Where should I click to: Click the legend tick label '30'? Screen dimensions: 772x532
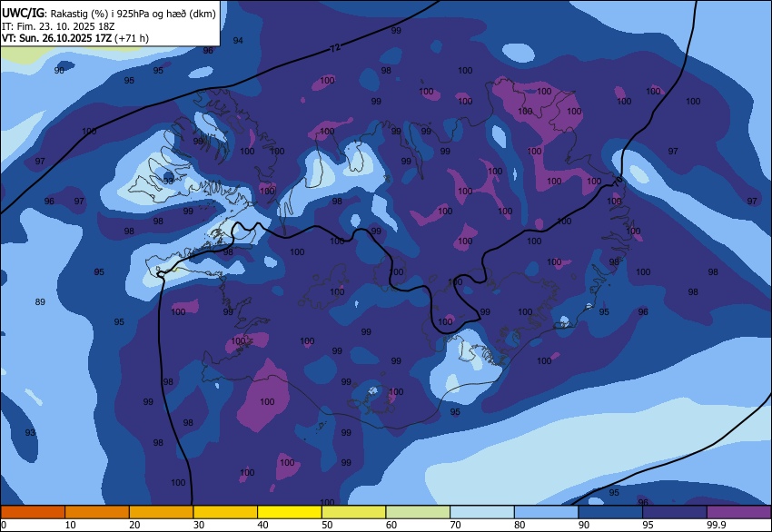point(198,525)
